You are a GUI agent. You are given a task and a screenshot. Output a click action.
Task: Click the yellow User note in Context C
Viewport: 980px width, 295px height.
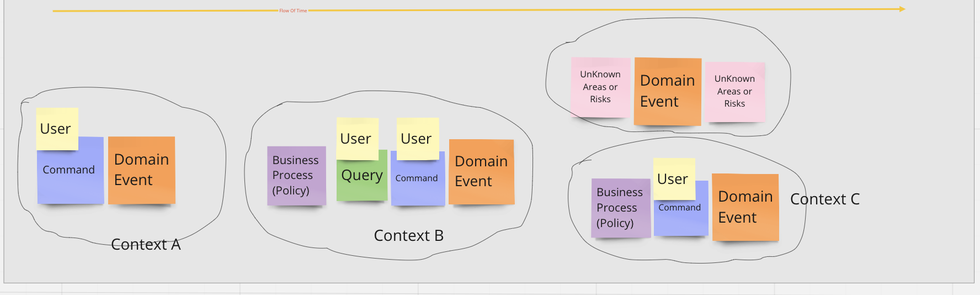[673, 178]
